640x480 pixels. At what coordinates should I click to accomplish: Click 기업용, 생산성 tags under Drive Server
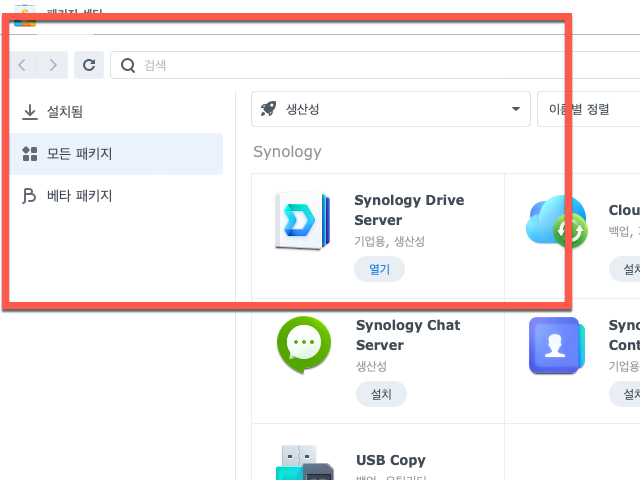[389, 241]
